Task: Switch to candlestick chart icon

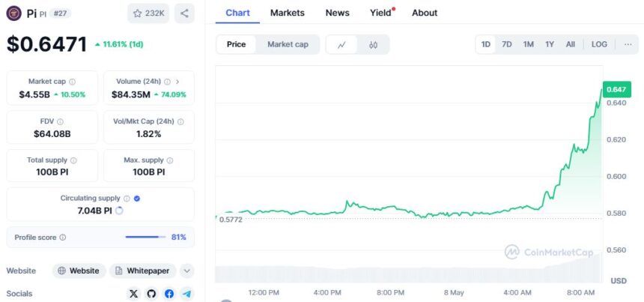Action: 373,44
